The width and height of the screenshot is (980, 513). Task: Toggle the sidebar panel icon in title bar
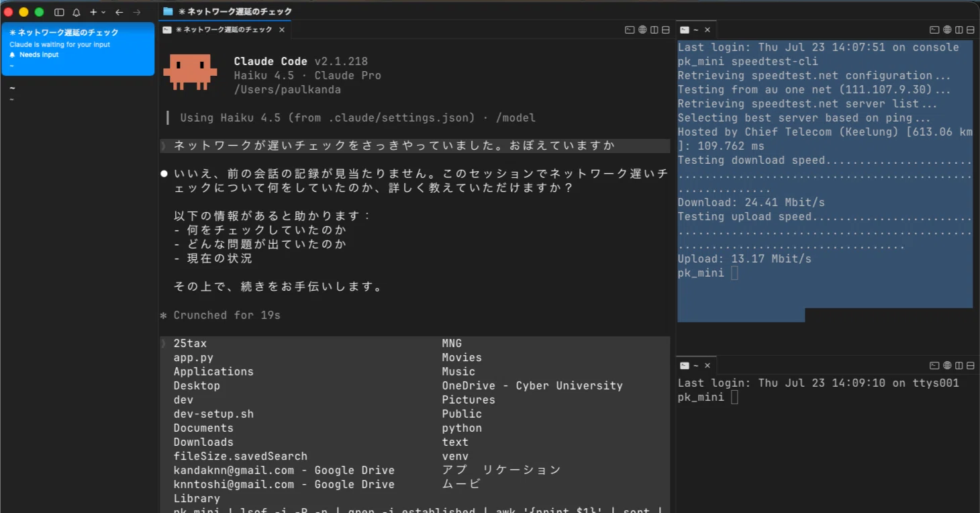[59, 12]
